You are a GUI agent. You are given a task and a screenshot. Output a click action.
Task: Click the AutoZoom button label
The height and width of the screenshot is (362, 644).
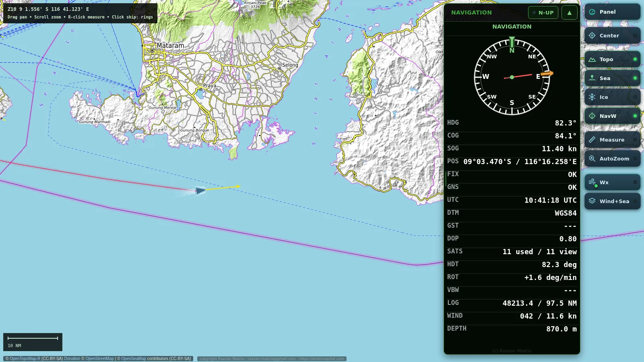coord(614,158)
